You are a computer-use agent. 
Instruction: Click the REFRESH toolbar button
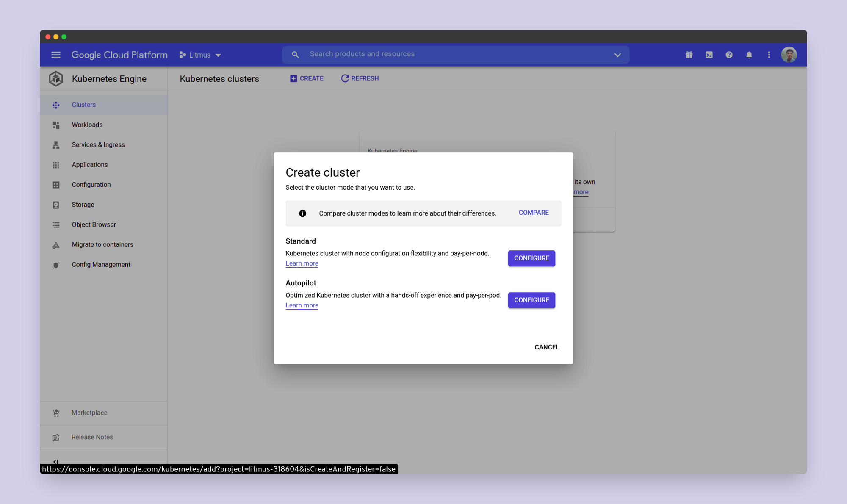pos(360,78)
